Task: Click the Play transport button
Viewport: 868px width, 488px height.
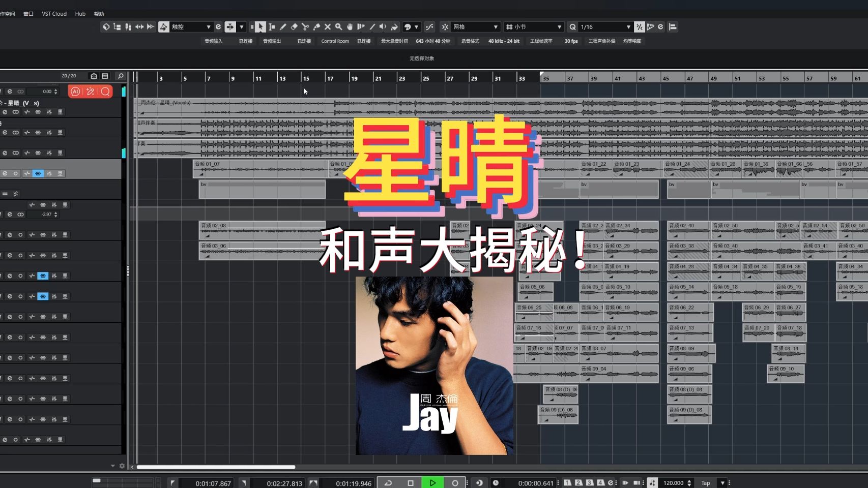Action: 432,483
